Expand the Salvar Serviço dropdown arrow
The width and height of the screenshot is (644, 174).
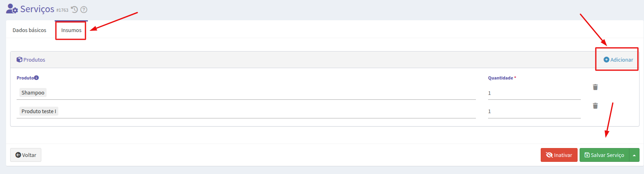[x=634, y=155]
